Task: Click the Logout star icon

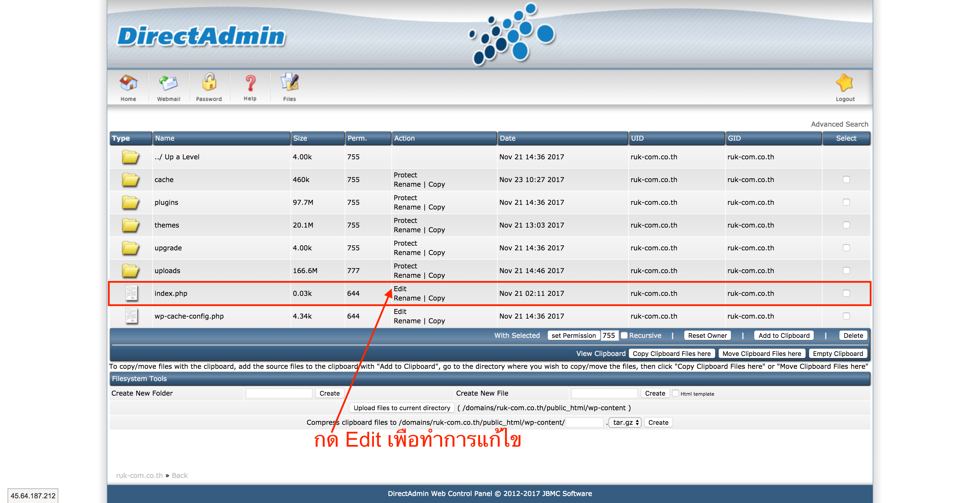Action: (845, 83)
